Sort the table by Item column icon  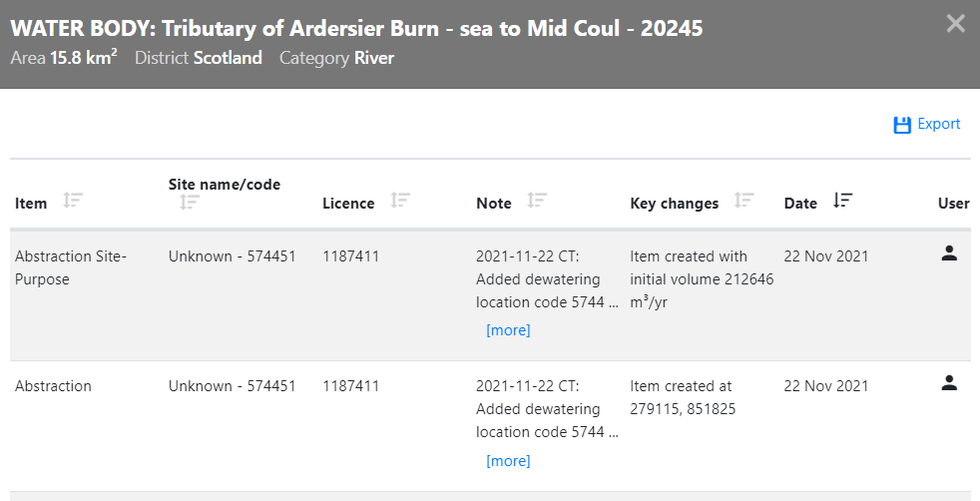[72, 201]
